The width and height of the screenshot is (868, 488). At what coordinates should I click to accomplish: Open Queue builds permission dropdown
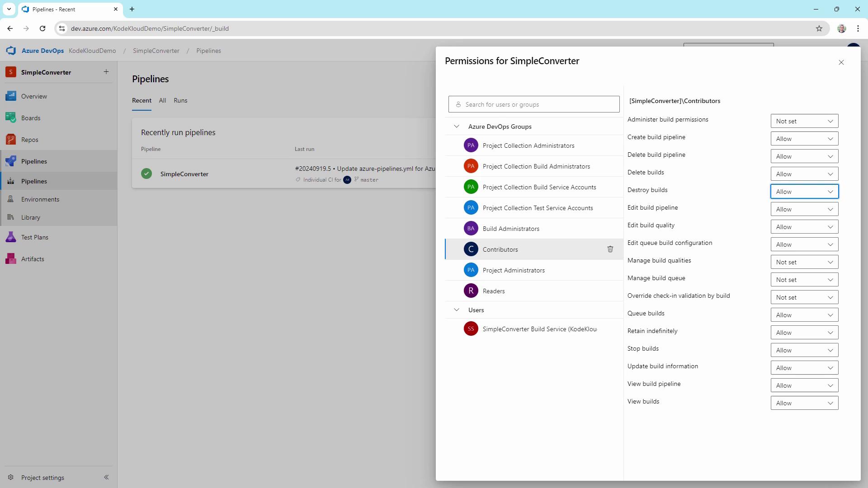click(805, 315)
